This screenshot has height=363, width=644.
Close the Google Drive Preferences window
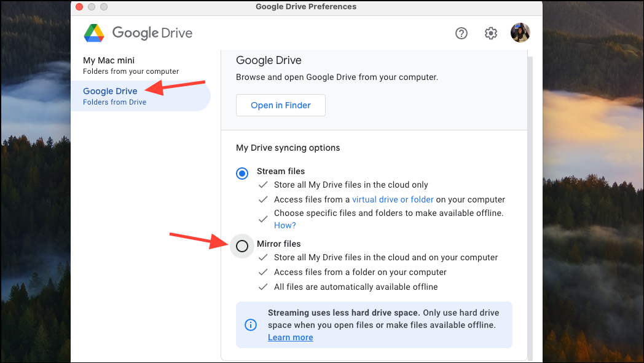click(x=79, y=7)
